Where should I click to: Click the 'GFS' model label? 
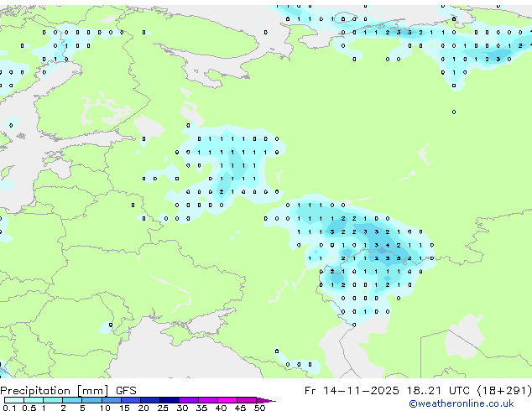point(126,391)
